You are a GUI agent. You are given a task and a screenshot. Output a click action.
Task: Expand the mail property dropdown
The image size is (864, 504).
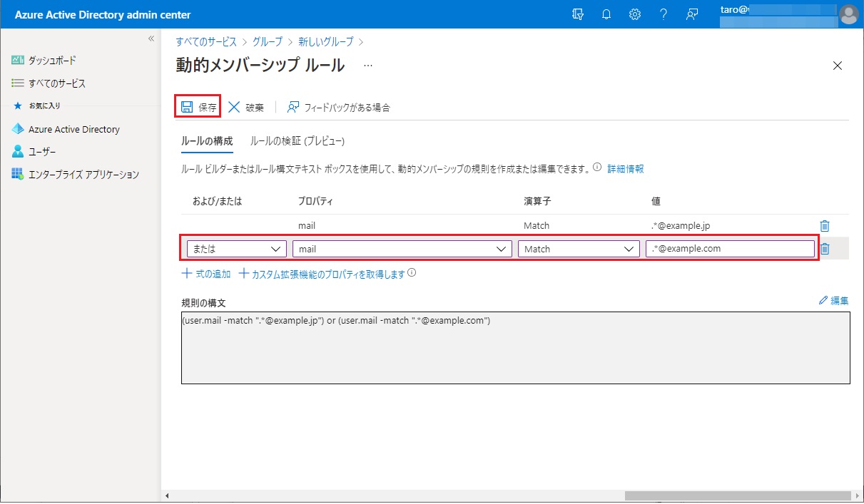coord(402,249)
